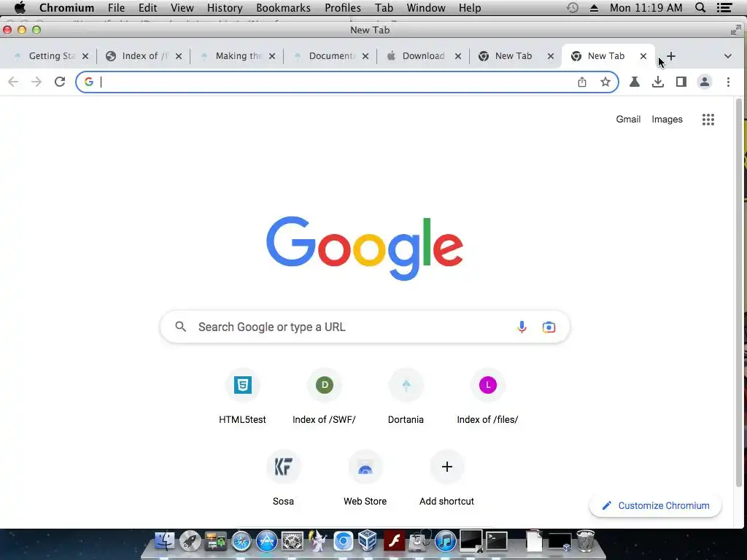747x560 pixels.
Task: Click the Time Machine menu bar icon
Action: tap(573, 7)
